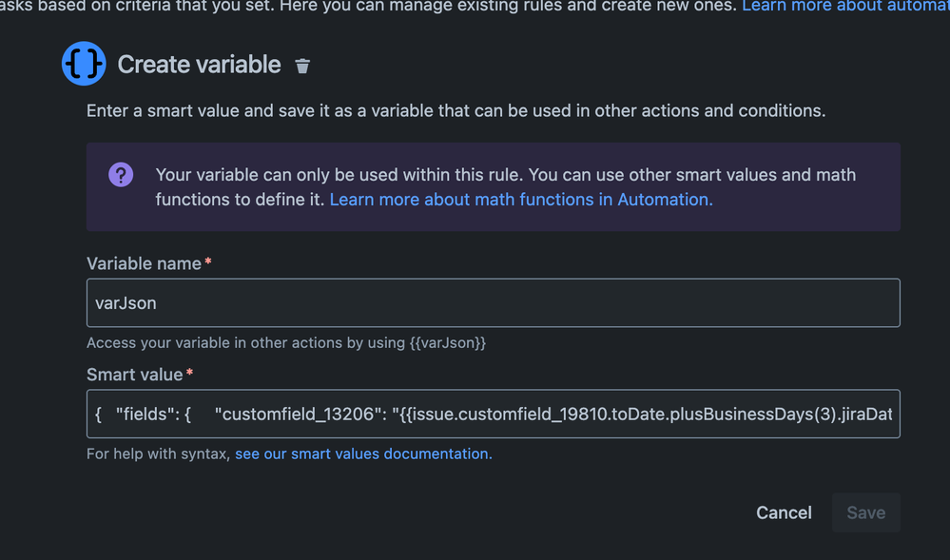
Task: Focus the Variable name input field
Action: [493, 302]
